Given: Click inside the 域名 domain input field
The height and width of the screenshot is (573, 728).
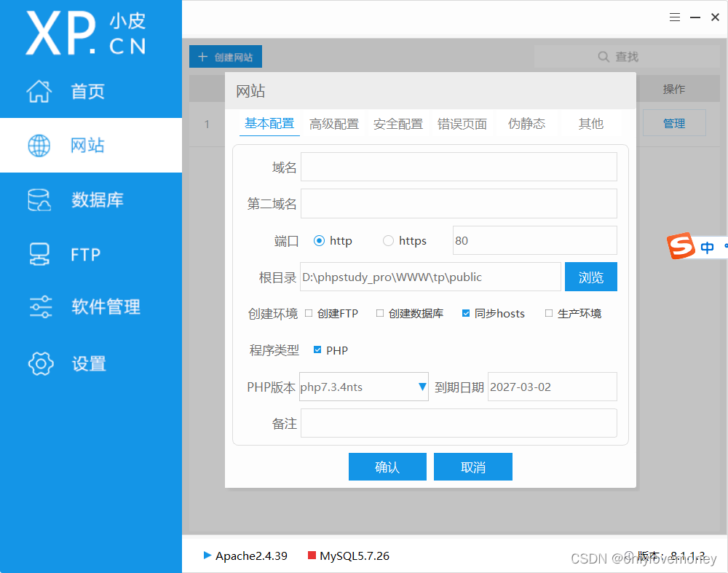Looking at the screenshot, I should click(x=459, y=167).
